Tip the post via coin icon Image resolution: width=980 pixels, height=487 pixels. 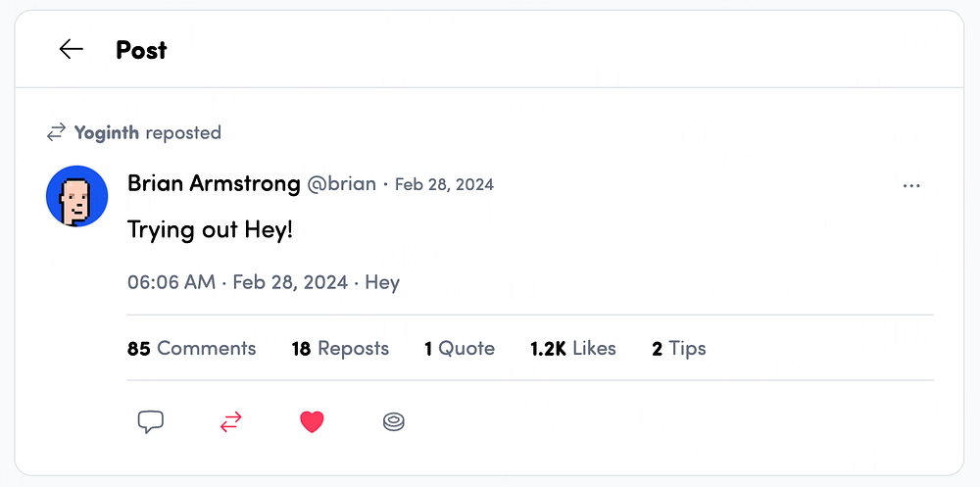tap(393, 422)
